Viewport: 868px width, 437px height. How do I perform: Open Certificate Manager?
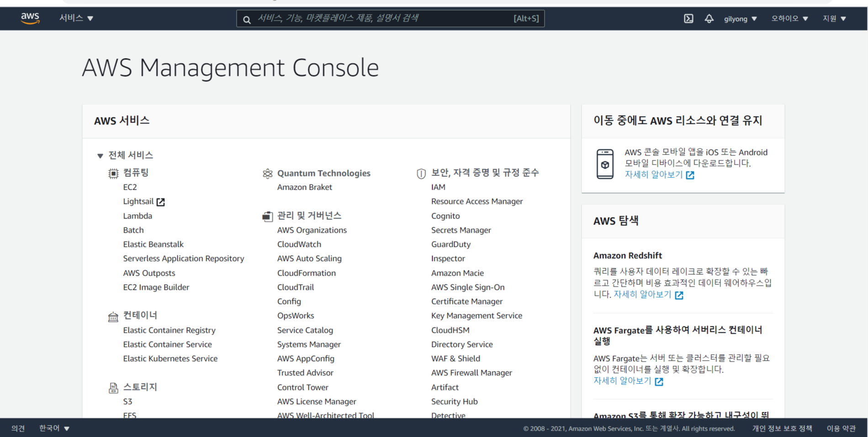[467, 302]
